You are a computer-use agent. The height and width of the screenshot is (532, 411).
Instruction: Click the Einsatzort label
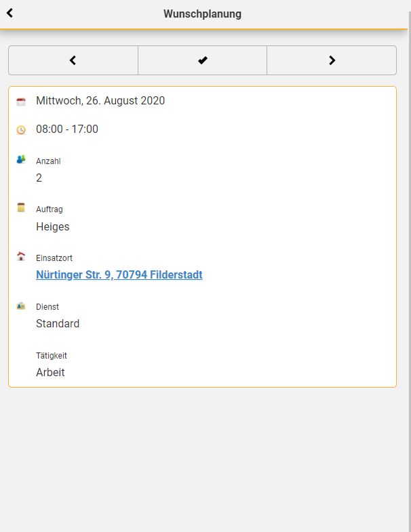(54, 258)
